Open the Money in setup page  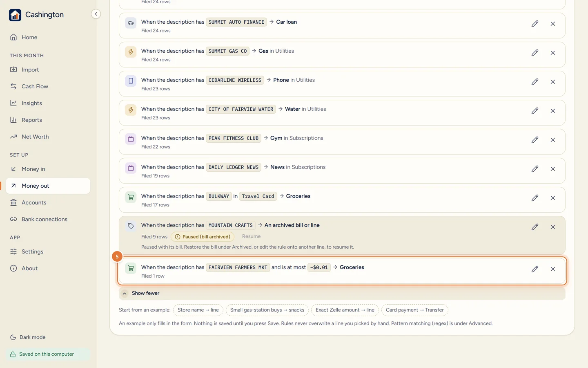(x=48, y=169)
